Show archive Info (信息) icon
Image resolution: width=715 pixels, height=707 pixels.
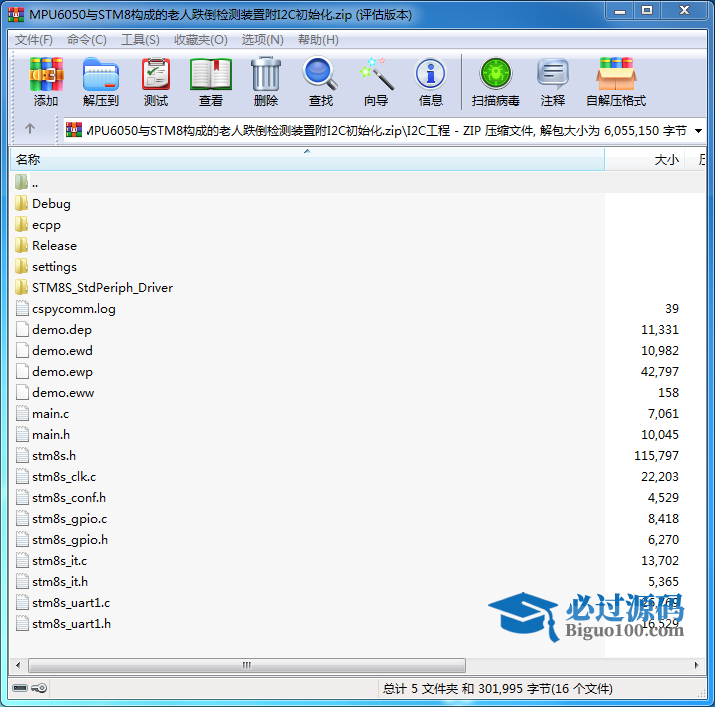[431, 82]
